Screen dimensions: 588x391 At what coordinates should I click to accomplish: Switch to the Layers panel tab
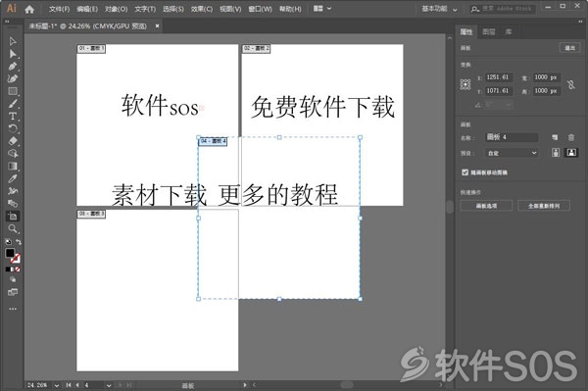click(489, 32)
